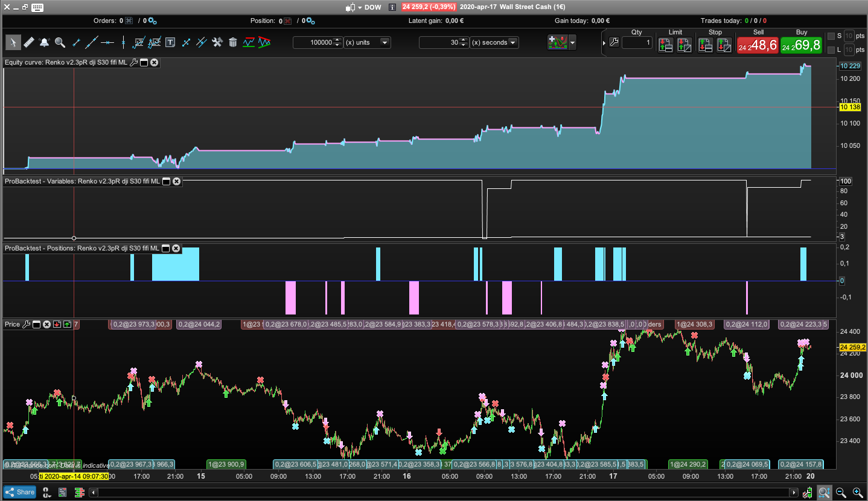
Task: Click the second Limit order icon
Action: [685, 44]
